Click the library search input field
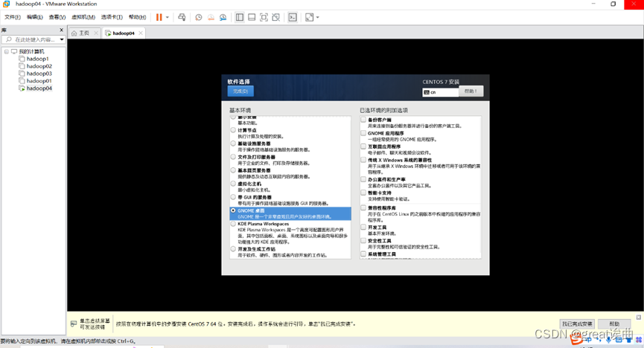The image size is (644, 348). click(x=33, y=39)
